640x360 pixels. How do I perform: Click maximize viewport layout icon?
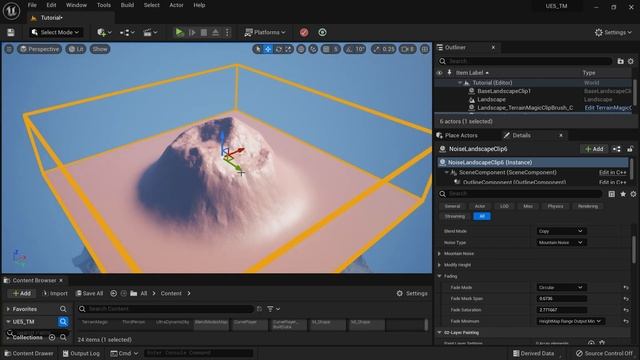[x=425, y=49]
